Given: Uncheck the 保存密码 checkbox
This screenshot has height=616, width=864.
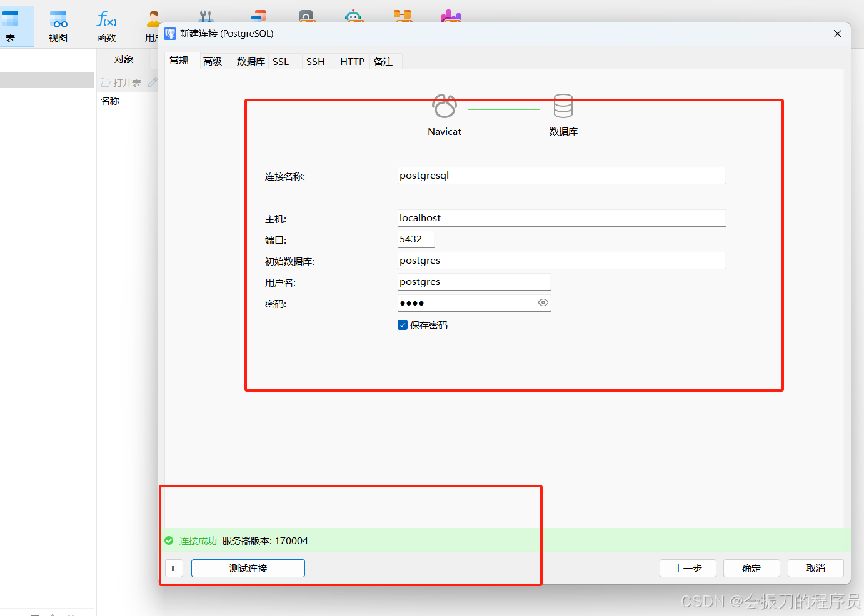Looking at the screenshot, I should 402,324.
